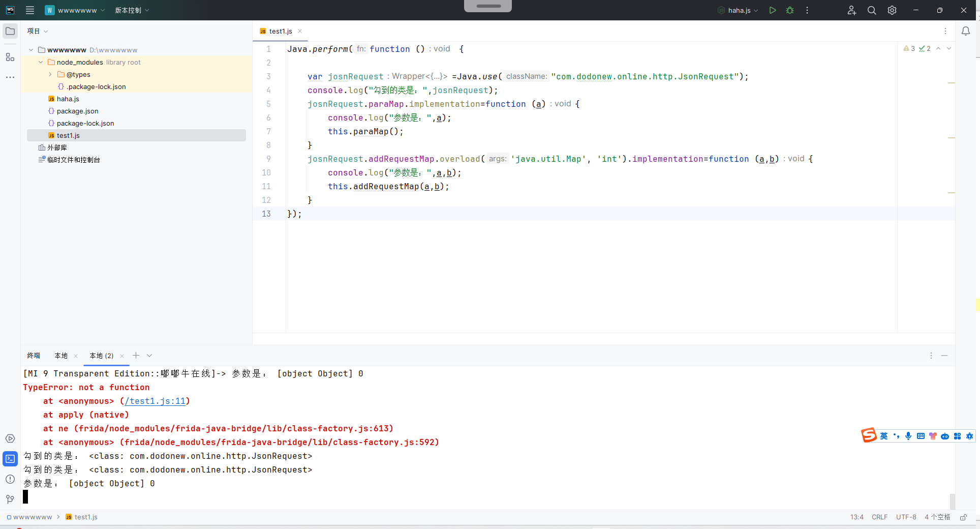Click the WebStorm app logo
The height and width of the screenshot is (529, 980).
[10, 10]
